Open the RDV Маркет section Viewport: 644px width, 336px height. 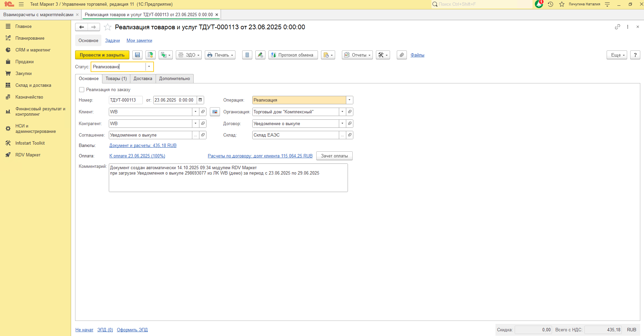click(28, 155)
